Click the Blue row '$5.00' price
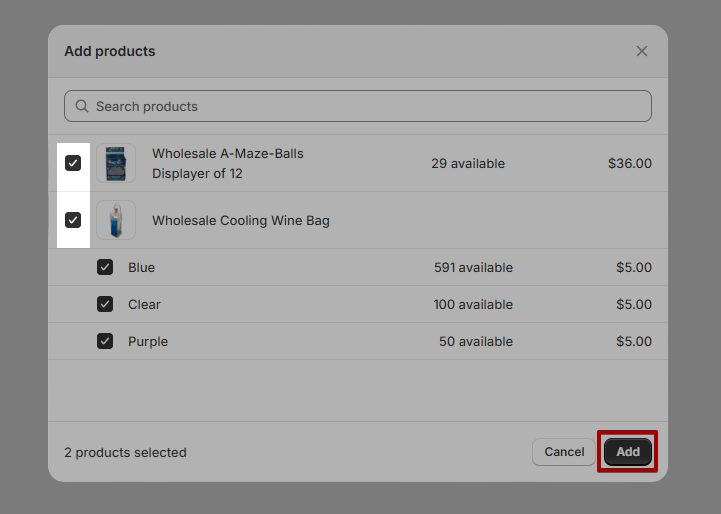721x514 pixels. [x=634, y=268]
